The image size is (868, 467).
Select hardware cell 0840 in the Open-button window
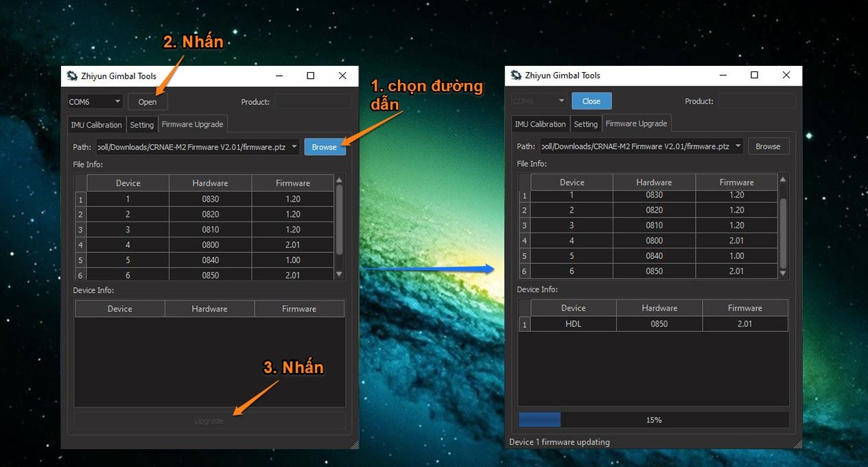click(210, 260)
